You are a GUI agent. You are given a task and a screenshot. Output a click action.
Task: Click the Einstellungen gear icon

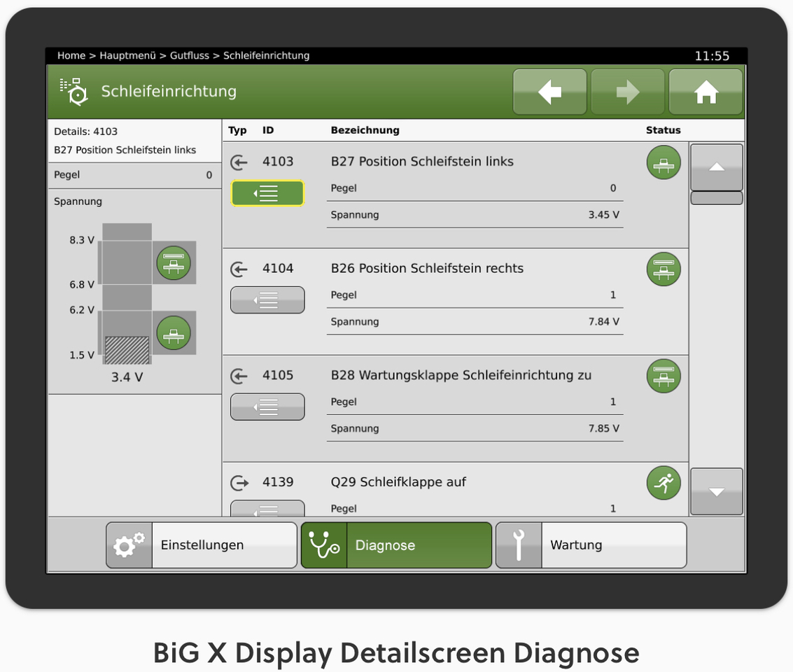(129, 545)
